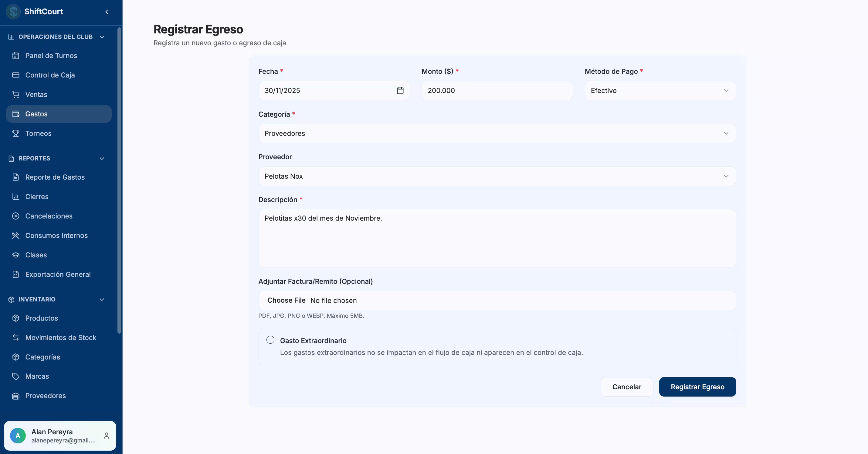Click the Choose File upload button
Image resolution: width=868 pixels, height=454 pixels.
point(287,300)
